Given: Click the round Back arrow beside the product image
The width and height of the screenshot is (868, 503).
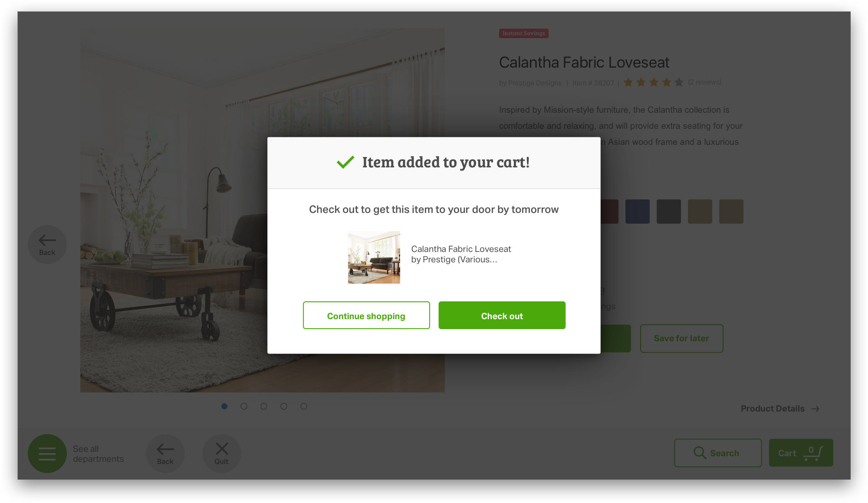Looking at the screenshot, I should click(47, 245).
